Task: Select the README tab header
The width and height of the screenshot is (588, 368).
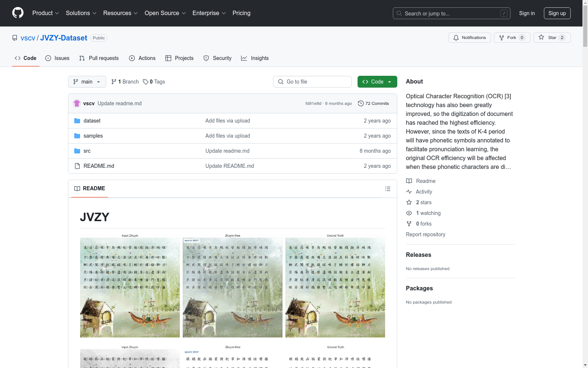Action: click(90, 188)
